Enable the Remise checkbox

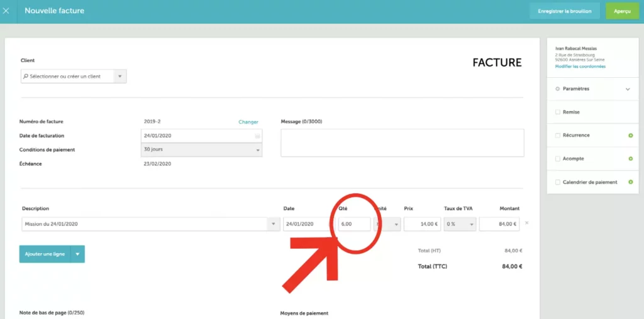pos(558,112)
